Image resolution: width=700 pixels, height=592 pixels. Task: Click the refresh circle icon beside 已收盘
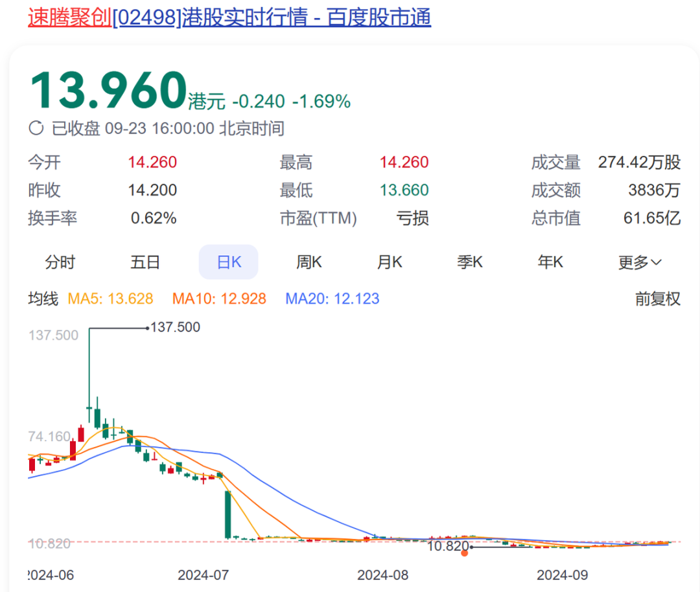click(36, 128)
